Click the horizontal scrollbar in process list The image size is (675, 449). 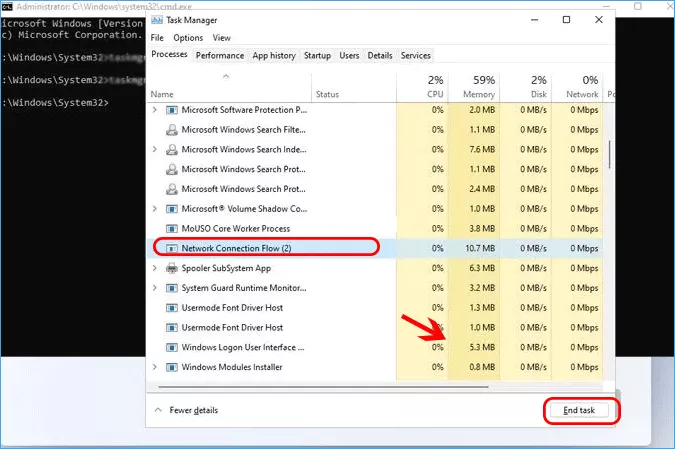323,387
